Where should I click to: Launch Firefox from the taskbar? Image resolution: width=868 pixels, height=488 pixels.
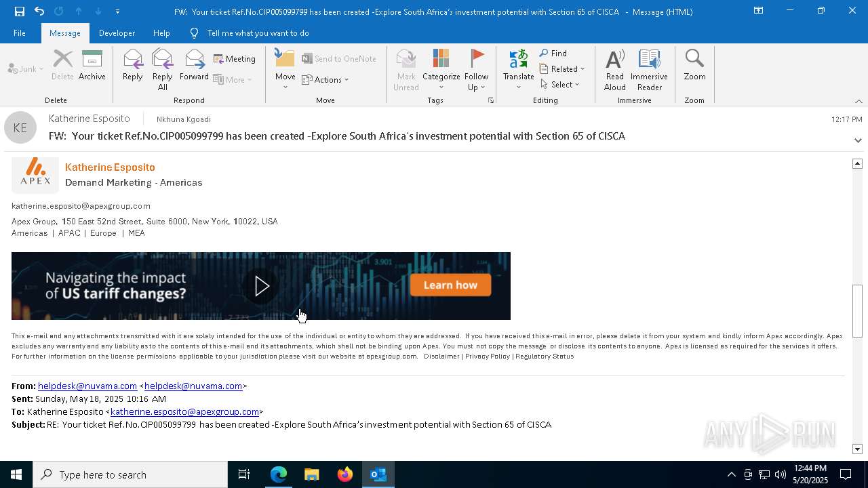tap(345, 474)
